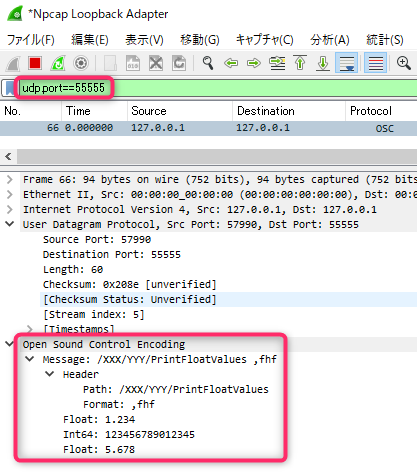Open the キャプチャ(C) menu
Screen dimensions: 417x472
[264, 40]
